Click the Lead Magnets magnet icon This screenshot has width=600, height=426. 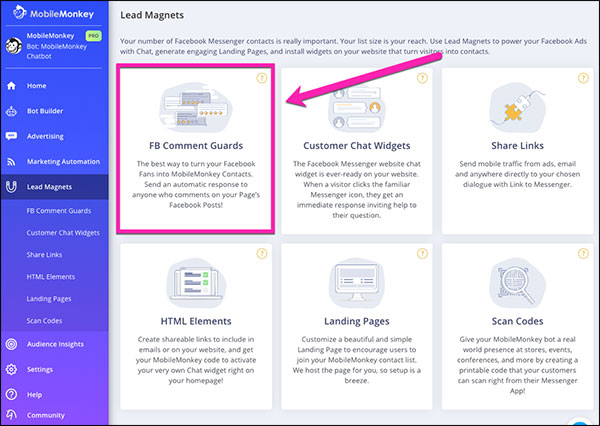pyautogui.click(x=11, y=186)
